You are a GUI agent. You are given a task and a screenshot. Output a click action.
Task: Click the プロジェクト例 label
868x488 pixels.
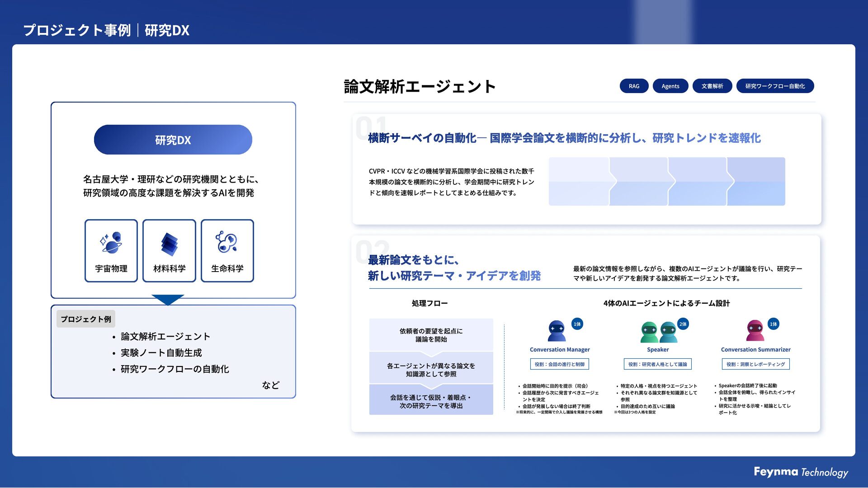pos(86,319)
